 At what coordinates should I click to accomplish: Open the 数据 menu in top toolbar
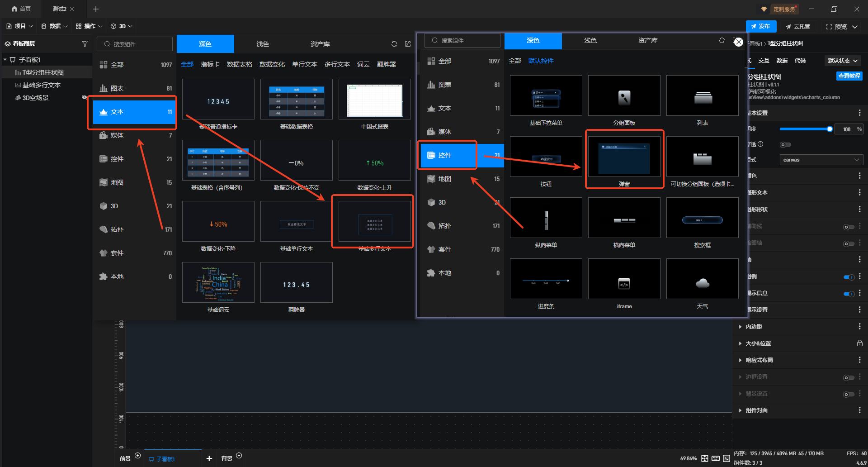(x=54, y=26)
